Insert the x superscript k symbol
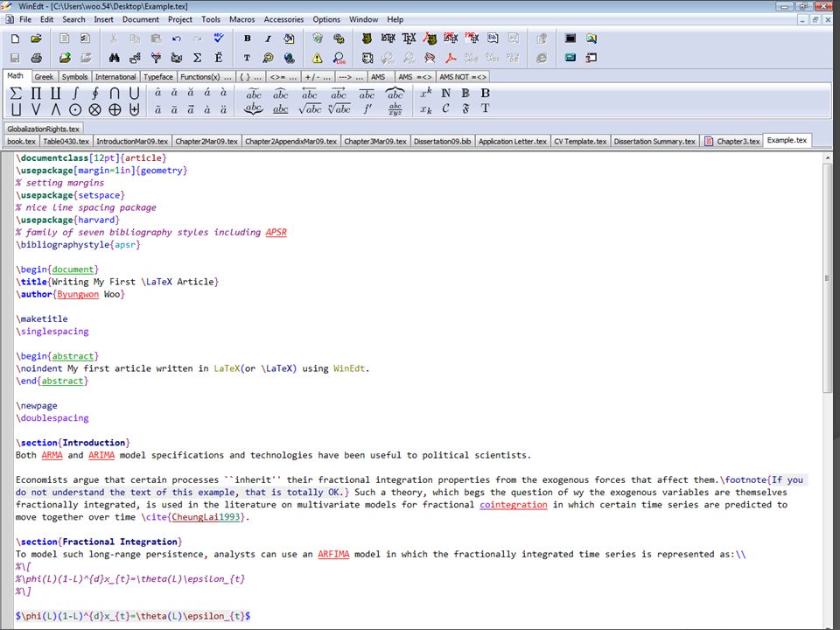Screen dimensions: 840x630 pyautogui.click(x=426, y=93)
